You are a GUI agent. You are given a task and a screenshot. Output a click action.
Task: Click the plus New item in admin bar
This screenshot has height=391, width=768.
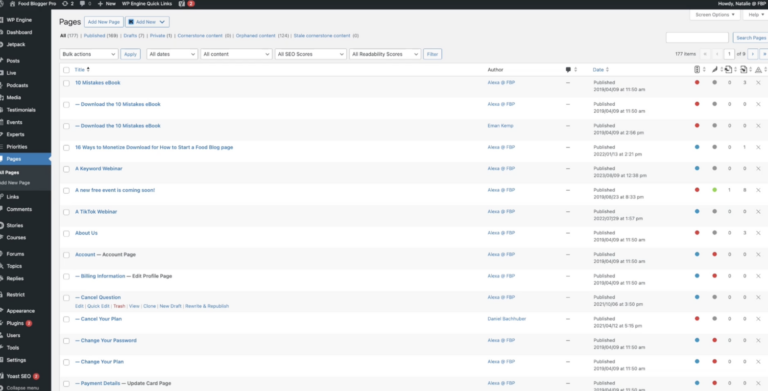click(x=106, y=3)
